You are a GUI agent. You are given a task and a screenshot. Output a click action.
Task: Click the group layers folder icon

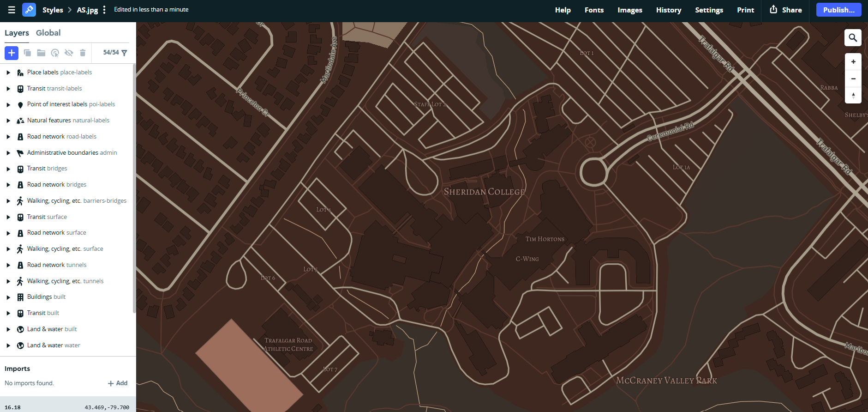pos(41,53)
